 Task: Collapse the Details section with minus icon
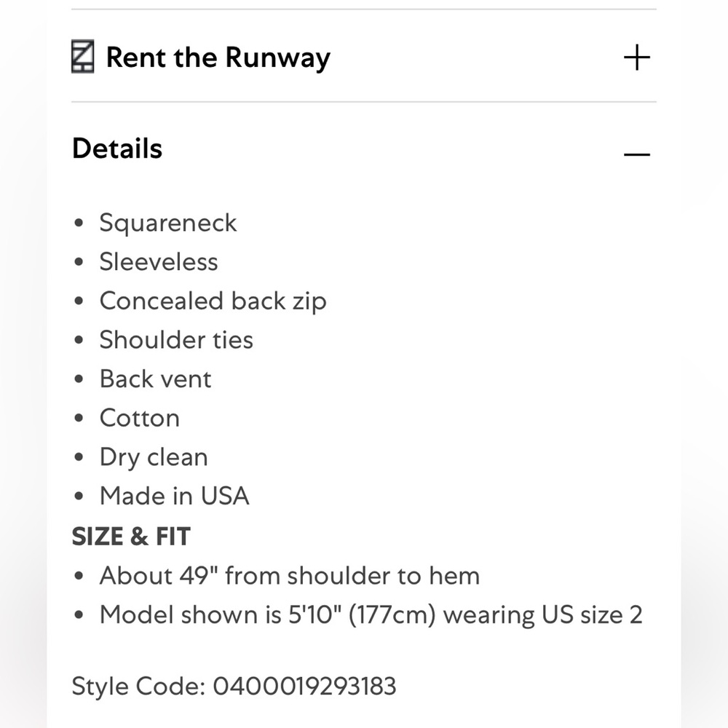coord(636,154)
